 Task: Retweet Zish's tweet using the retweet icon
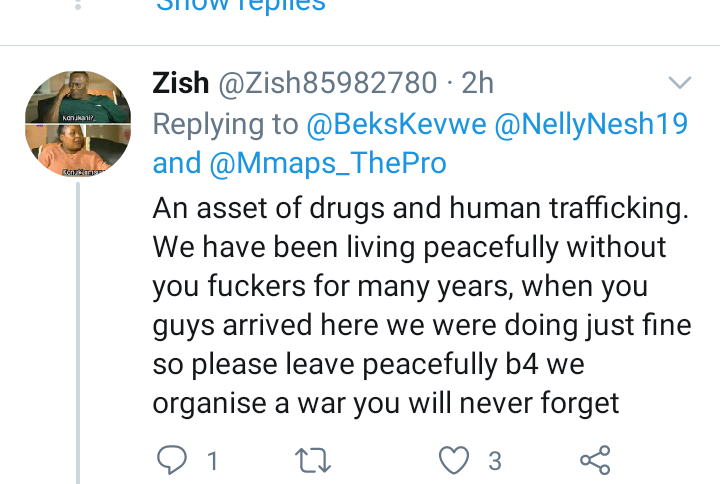pyautogui.click(x=312, y=460)
